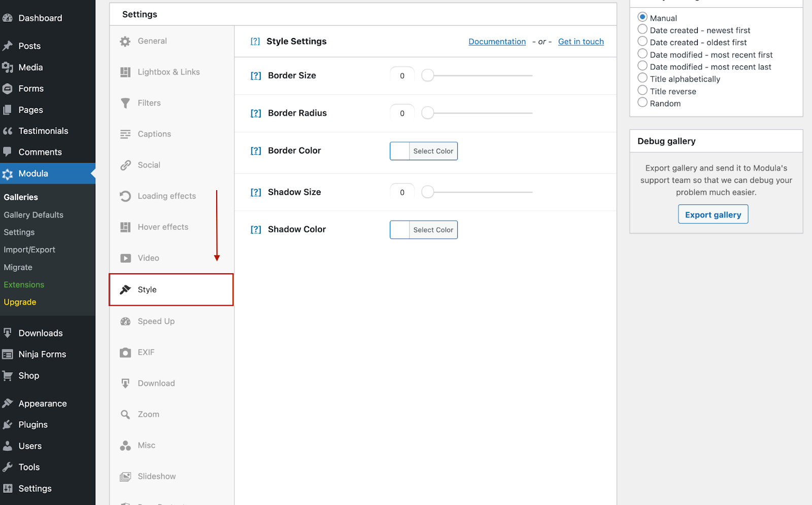Image resolution: width=812 pixels, height=505 pixels.
Task: Click the Testimonials quote icon
Action: tap(8, 131)
